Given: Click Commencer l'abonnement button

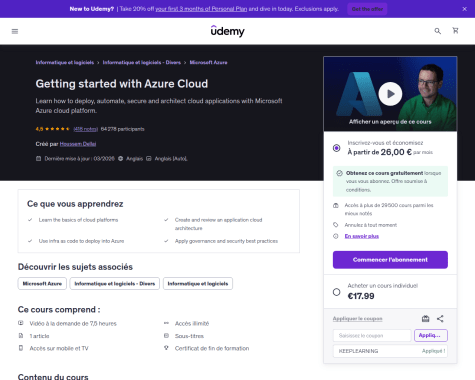Looking at the screenshot, I should click(x=390, y=260).
